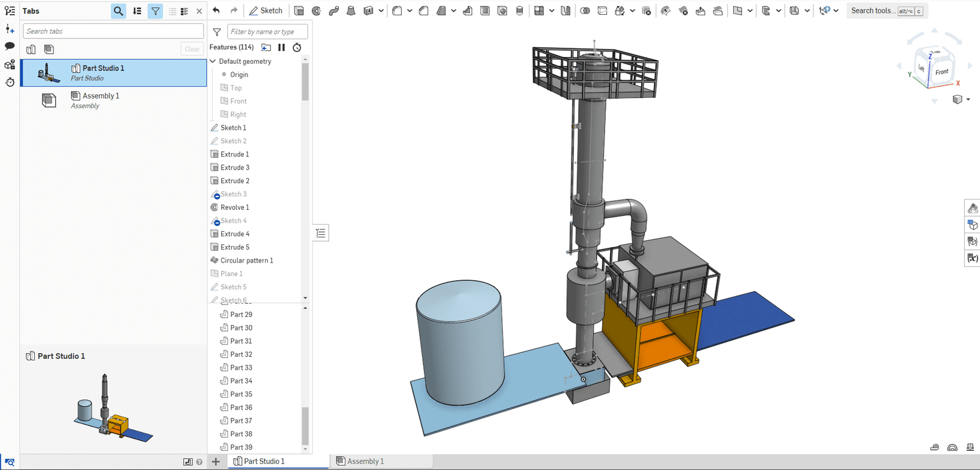Toggle the tab filter funnel button
980x470 pixels.
coord(156,11)
